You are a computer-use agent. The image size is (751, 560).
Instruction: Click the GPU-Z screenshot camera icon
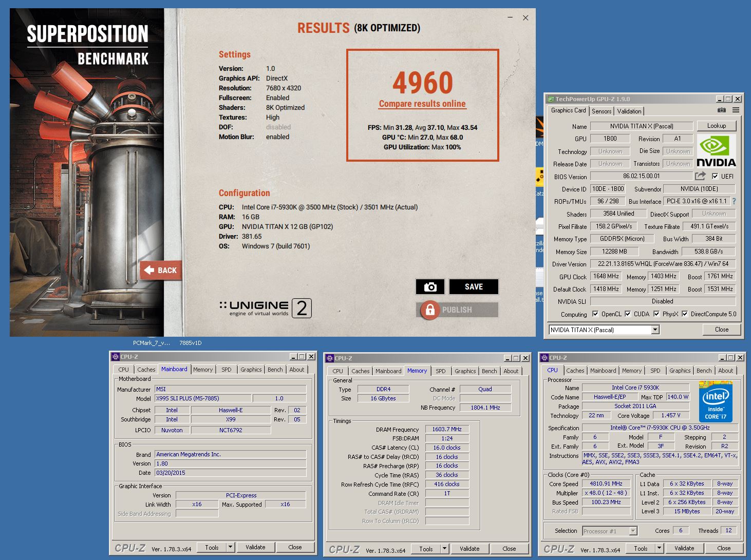[x=722, y=110]
